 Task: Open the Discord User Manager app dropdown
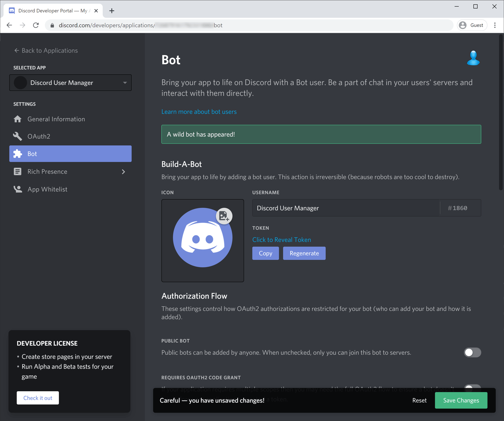point(70,83)
